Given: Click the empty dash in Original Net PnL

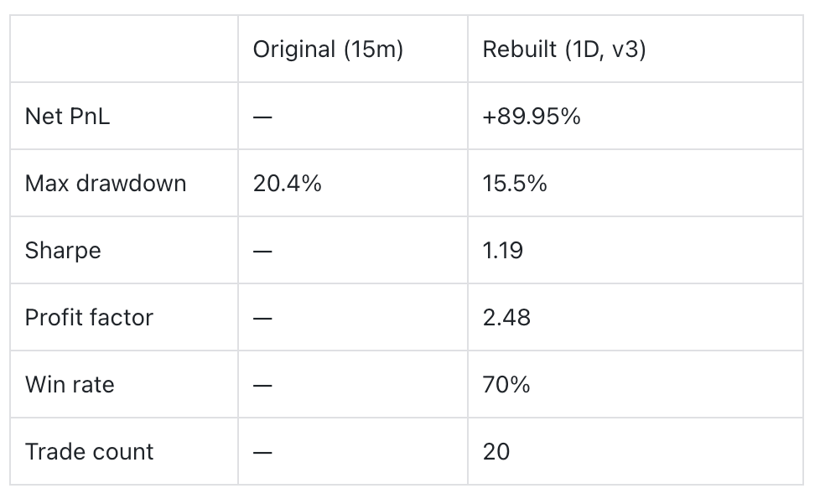Looking at the screenshot, I should [x=262, y=117].
